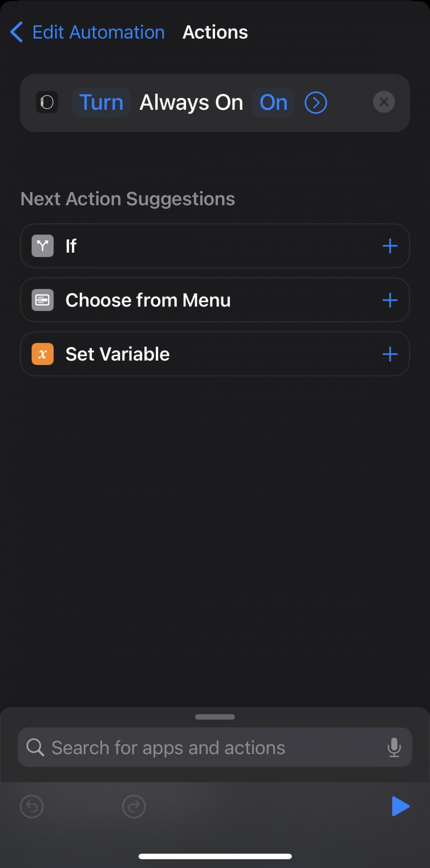Change the Turn operation parameter
430x868 pixels.
pyautogui.click(x=101, y=103)
